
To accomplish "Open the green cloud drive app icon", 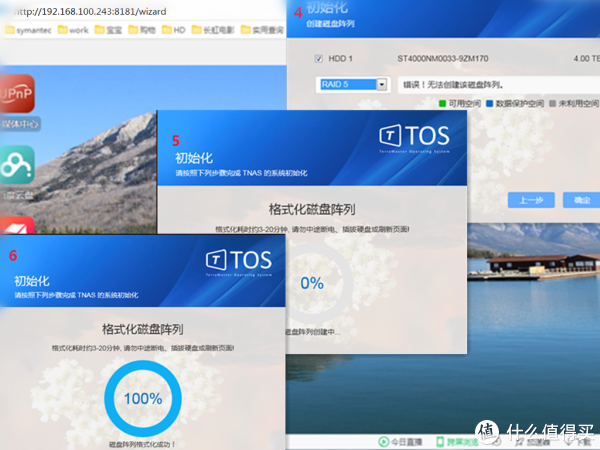I will (17, 165).
